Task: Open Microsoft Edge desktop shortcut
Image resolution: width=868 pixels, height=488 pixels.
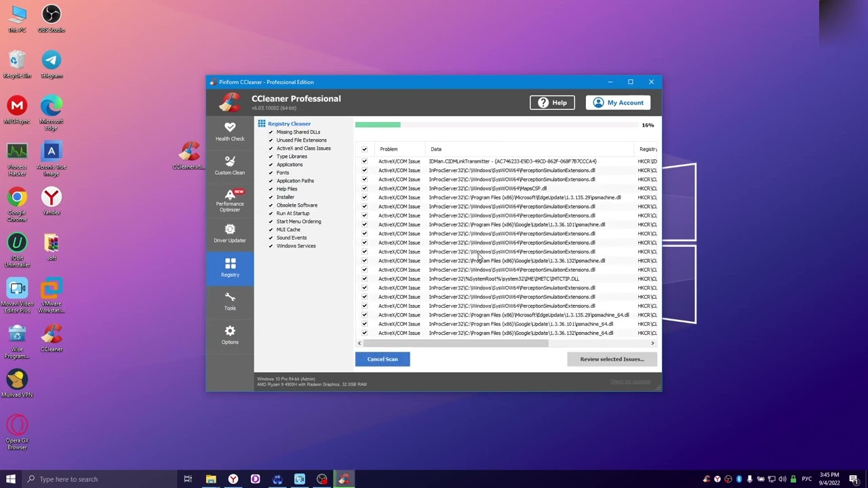Action: point(52,113)
